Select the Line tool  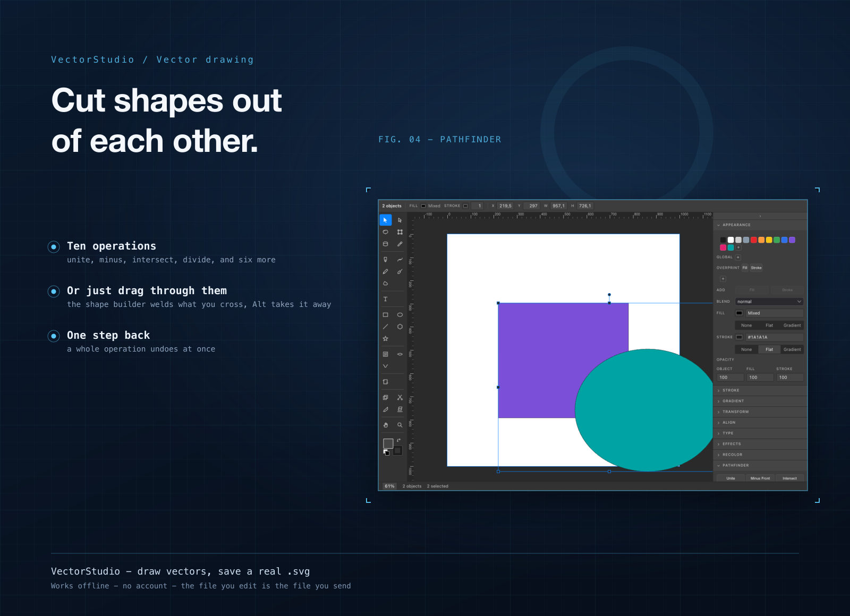pyautogui.click(x=385, y=327)
